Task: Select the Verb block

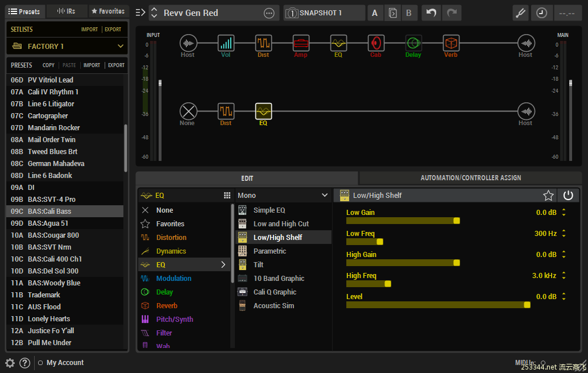Action: tap(451, 43)
